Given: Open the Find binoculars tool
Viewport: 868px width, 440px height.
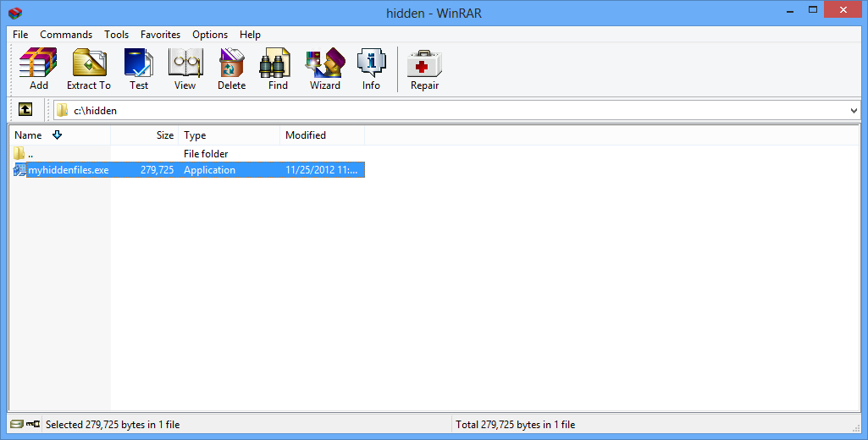Looking at the screenshot, I should pos(278,69).
